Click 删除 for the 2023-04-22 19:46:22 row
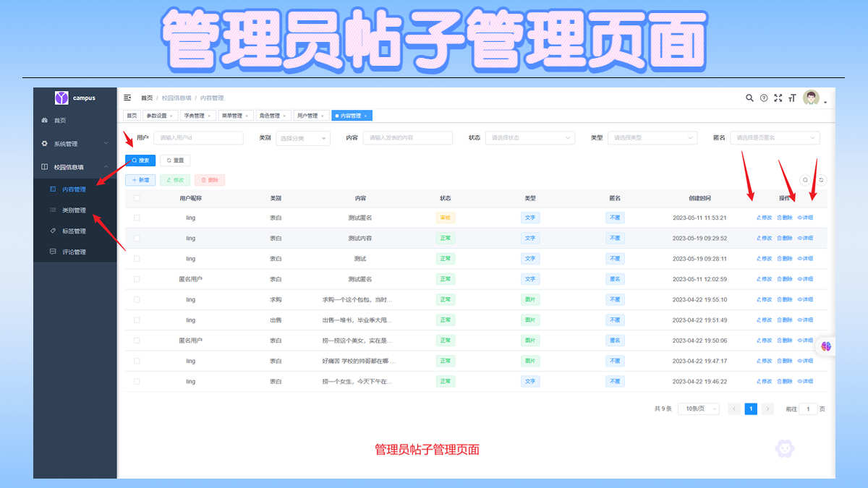 click(x=785, y=381)
